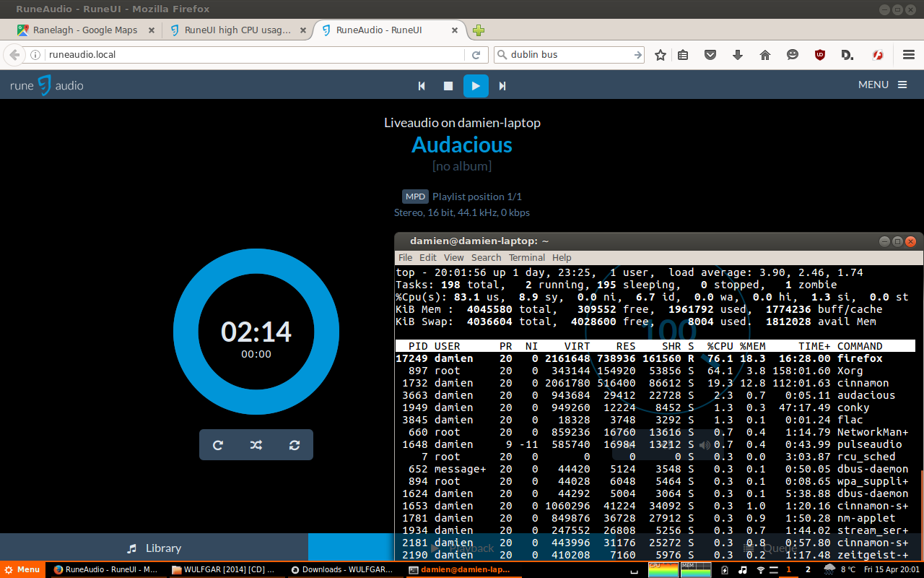924x578 pixels.
Task: Open the battery power indicator
Action: click(725, 569)
